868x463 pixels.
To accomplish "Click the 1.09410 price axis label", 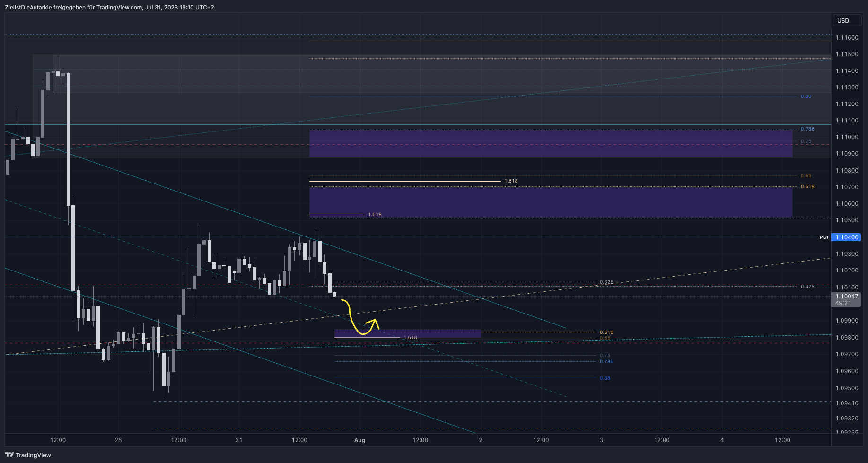I will (x=847, y=403).
